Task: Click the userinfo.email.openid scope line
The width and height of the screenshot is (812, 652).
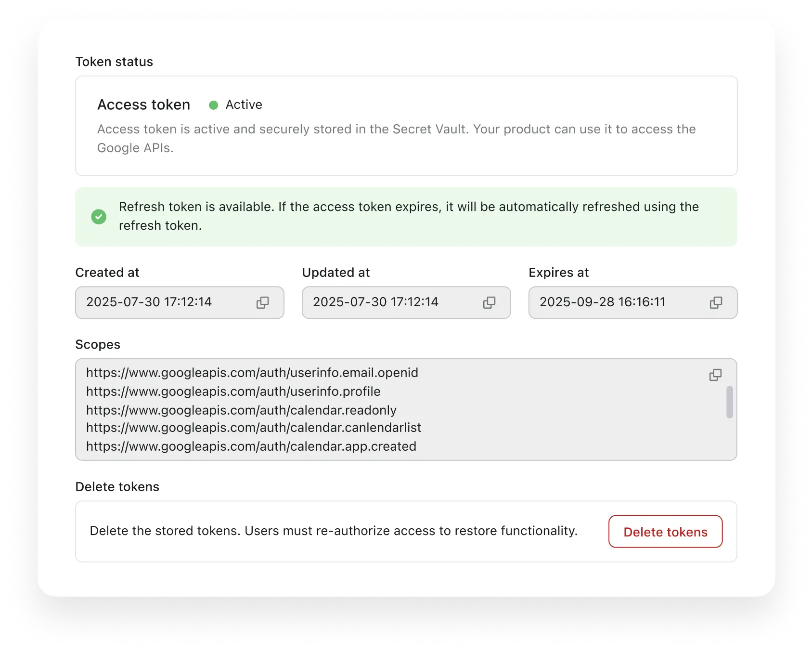Action: point(252,373)
